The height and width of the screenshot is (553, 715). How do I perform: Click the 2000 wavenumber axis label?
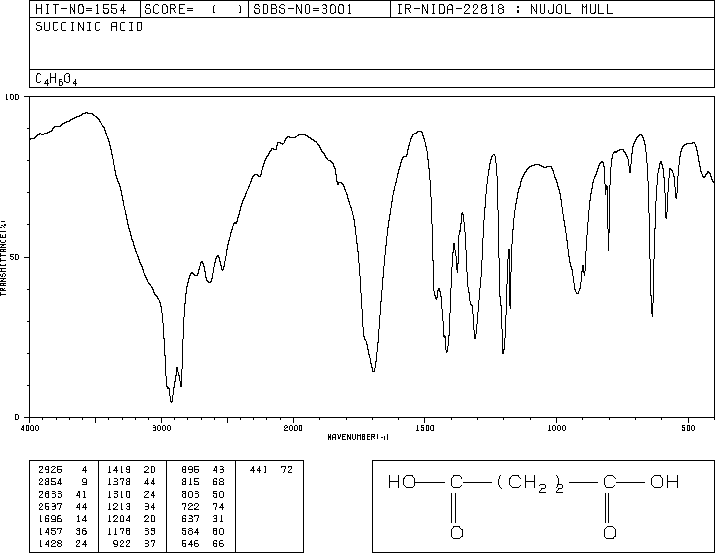coord(293,428)
